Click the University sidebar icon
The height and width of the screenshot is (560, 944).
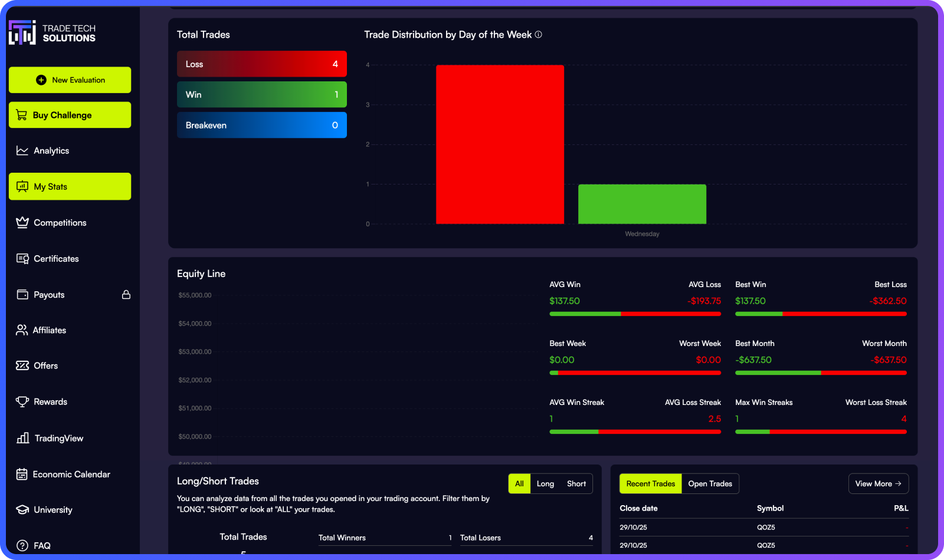click(x=22, y=509)
